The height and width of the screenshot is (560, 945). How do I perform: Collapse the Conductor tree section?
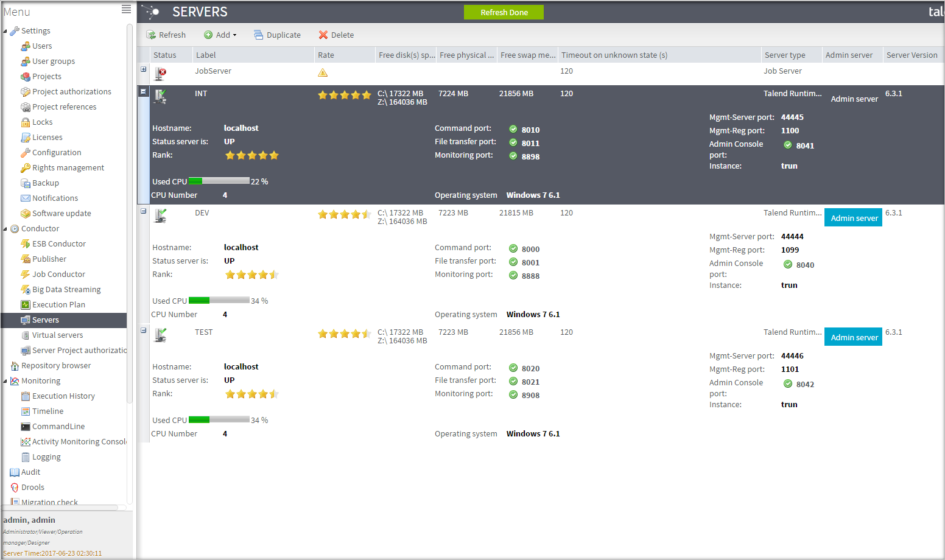click(x=5, y=229)
